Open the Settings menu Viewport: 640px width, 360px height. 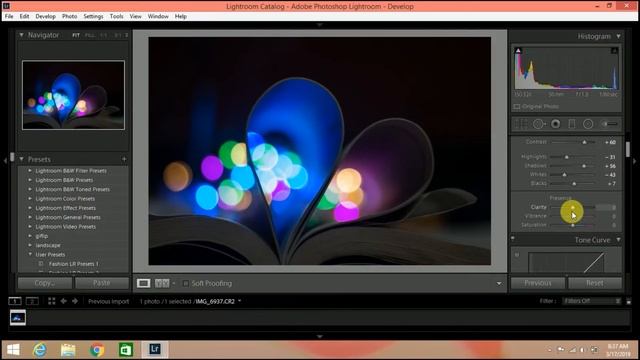tap(93, 16)
